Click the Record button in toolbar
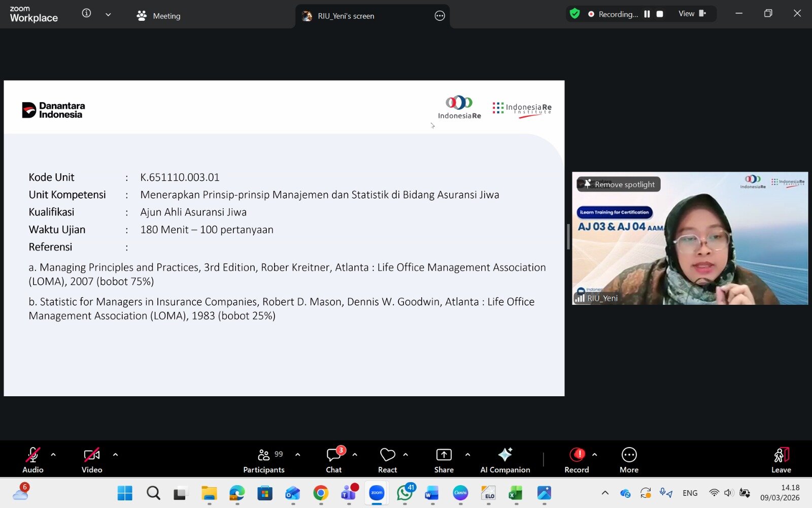This screenshot has width=812, height=508. point(577,460)
